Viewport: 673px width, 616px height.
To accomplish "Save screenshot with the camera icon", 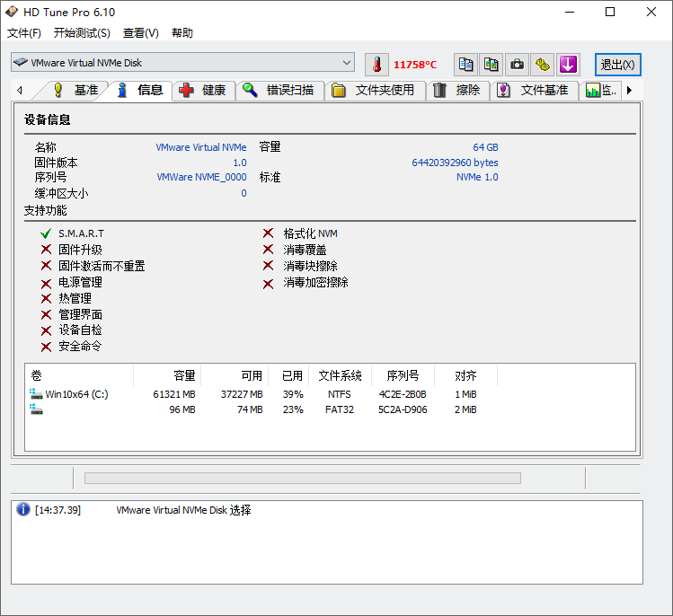I will (x=517, y=65).
